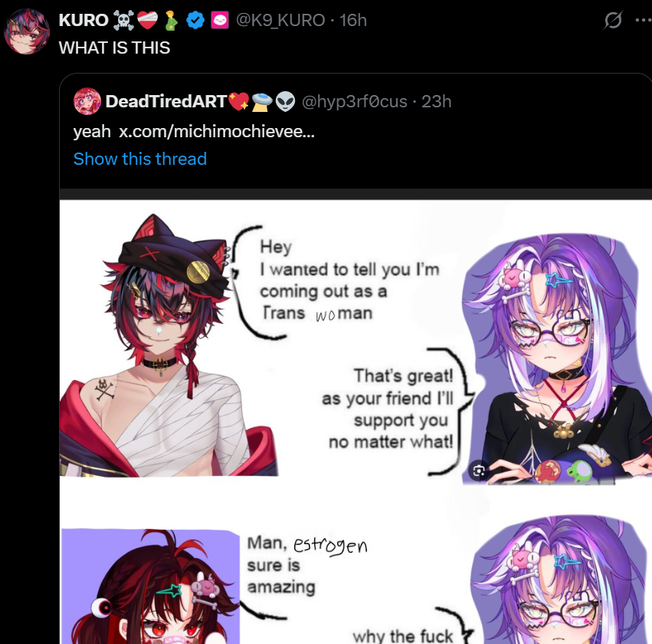
Task: Open KURO's profile avatar
Action: pos(27,31)
